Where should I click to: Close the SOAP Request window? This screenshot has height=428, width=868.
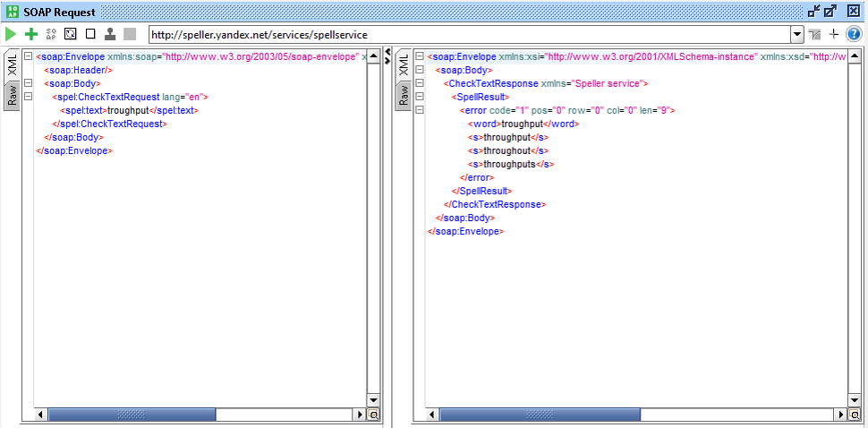[x=855, y=12]
